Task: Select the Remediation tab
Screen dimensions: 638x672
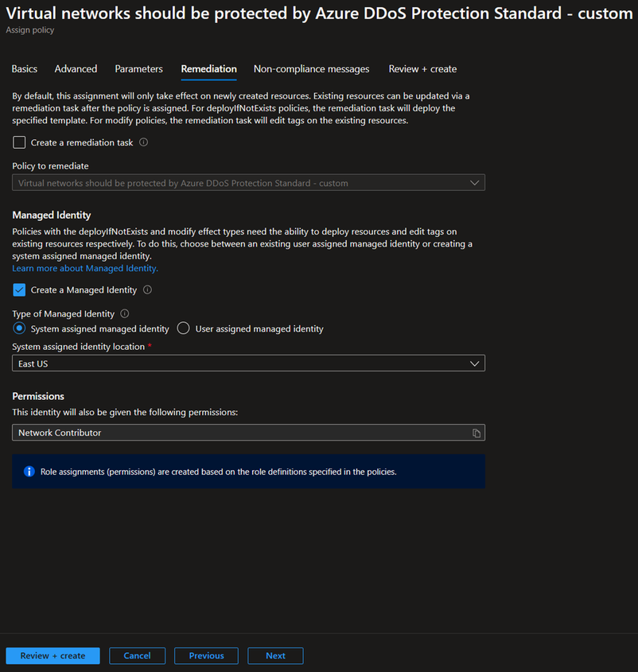Action: [x=208, y=69]
